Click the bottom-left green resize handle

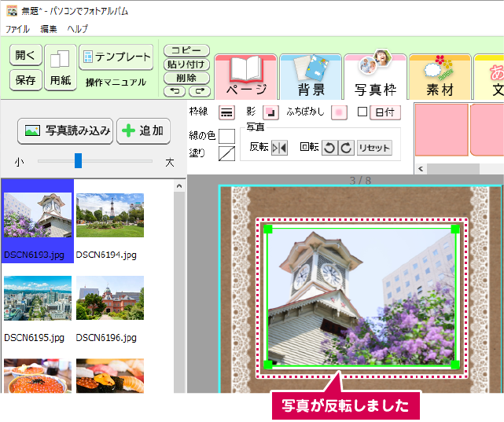268,365
